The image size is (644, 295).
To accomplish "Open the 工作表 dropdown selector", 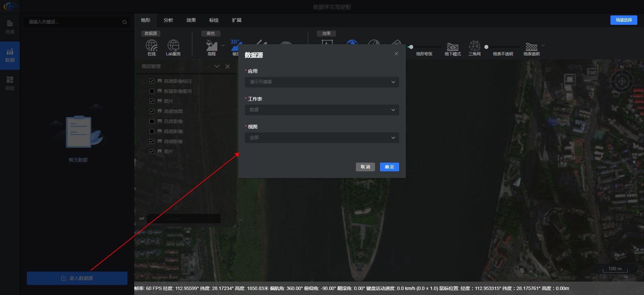I will click(x=322, y=110).
